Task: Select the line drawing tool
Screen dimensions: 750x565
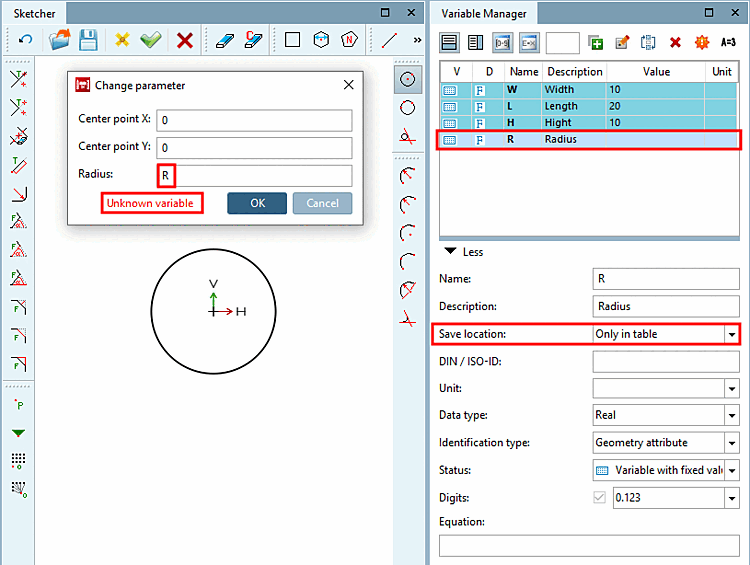Action: coord(389,40)
